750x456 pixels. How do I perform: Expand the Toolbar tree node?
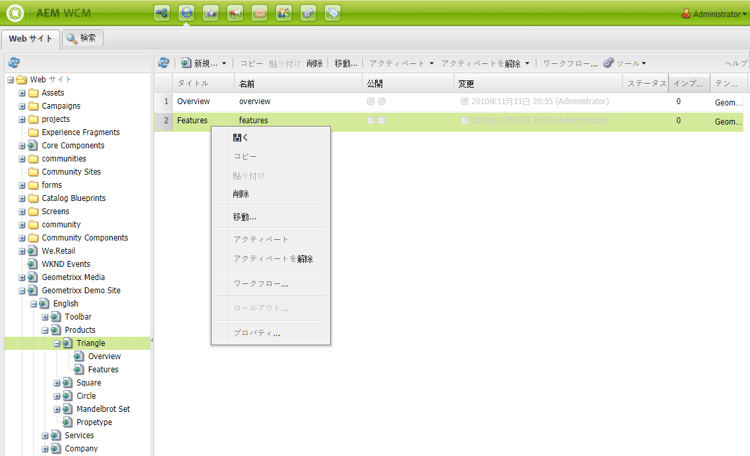point(45,317)
